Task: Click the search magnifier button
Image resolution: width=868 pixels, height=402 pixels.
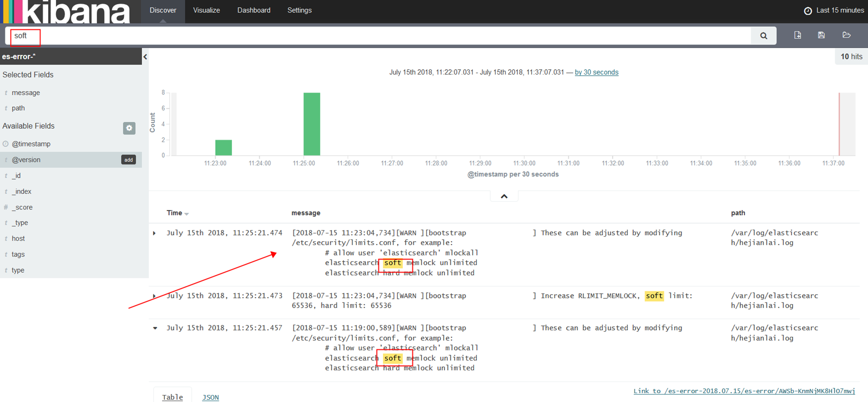Action: point(763,36)
